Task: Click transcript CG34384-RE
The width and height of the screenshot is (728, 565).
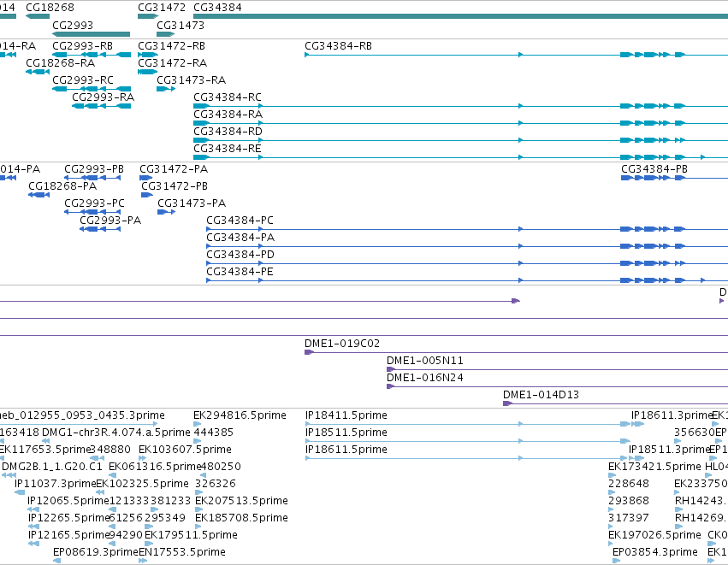Action: tap(228, 149)
